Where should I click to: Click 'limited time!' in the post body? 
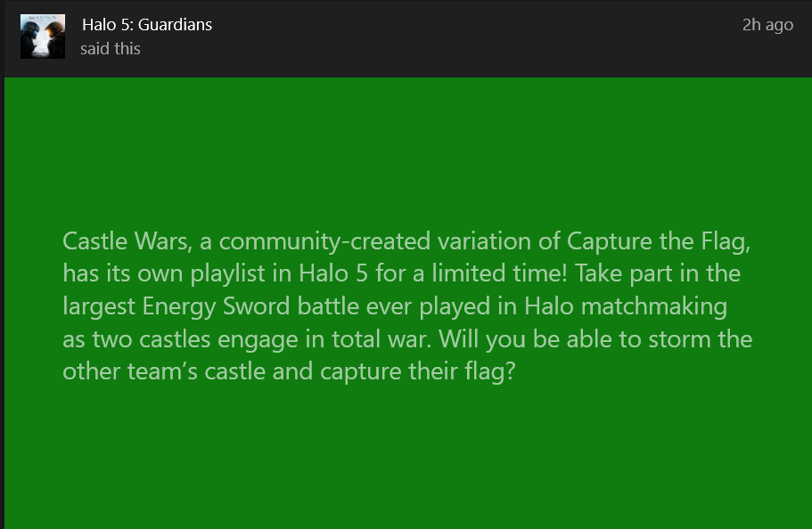499,273
